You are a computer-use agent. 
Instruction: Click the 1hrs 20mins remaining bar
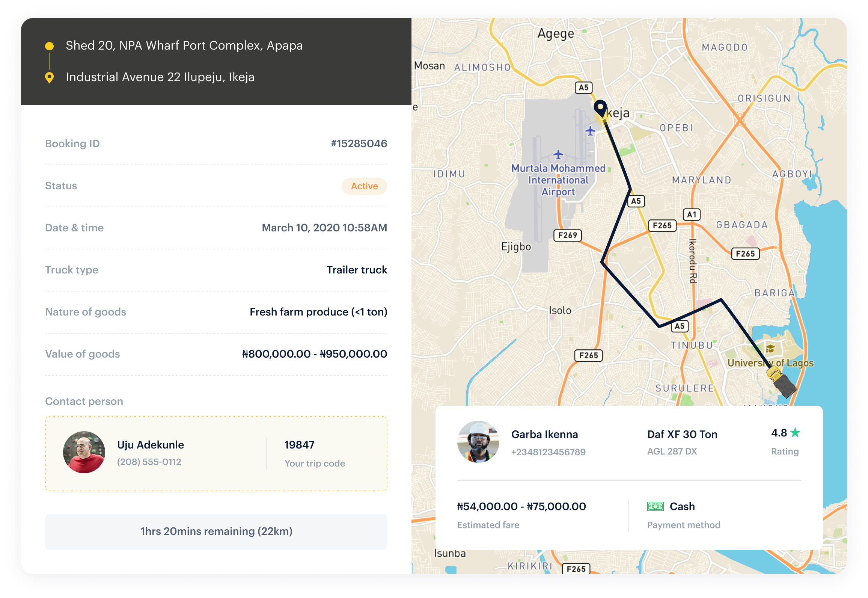tap(216, 532)
